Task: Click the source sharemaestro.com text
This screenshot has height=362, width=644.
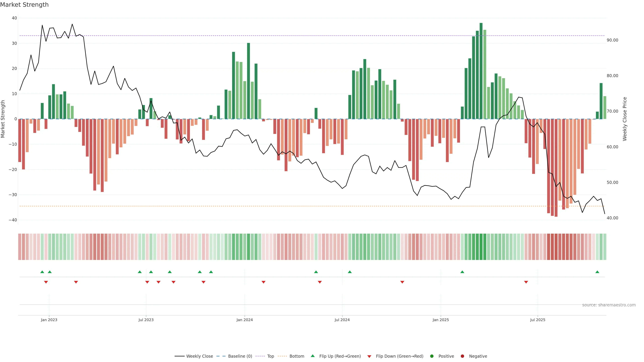Action: click(x=609, y=305)
